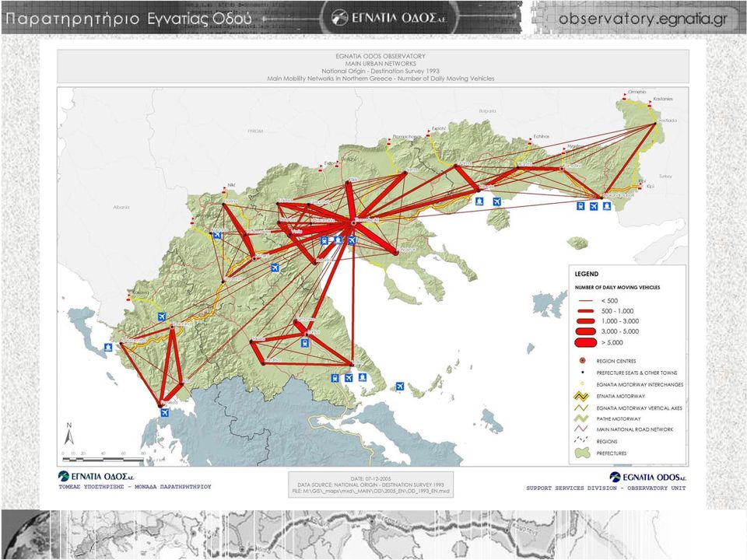
Task: Click the bottom-left Egnatia Odos A.E. logo
Action: pyautogui.click(x=95, y=476)
